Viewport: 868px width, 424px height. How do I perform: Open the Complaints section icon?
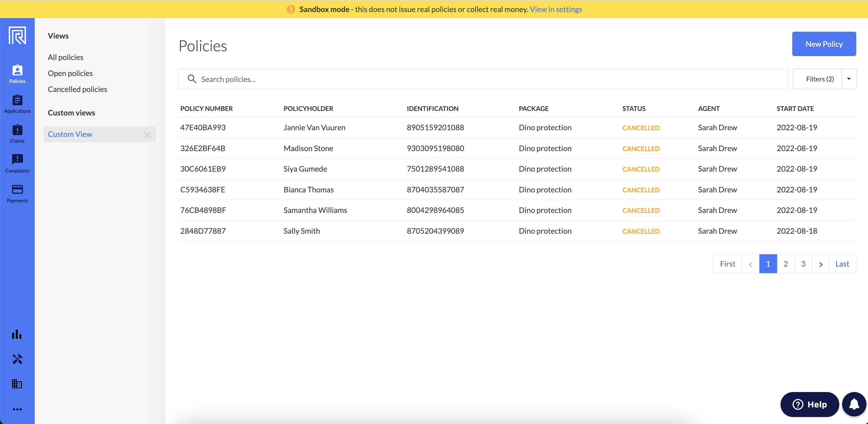click(x=17, y=163)
